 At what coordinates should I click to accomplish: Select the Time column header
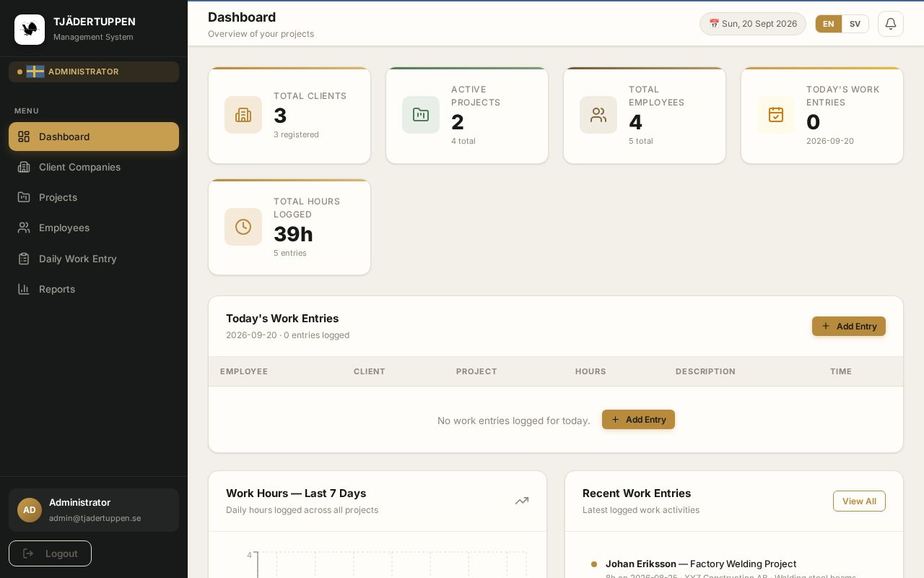click(841, 371)
